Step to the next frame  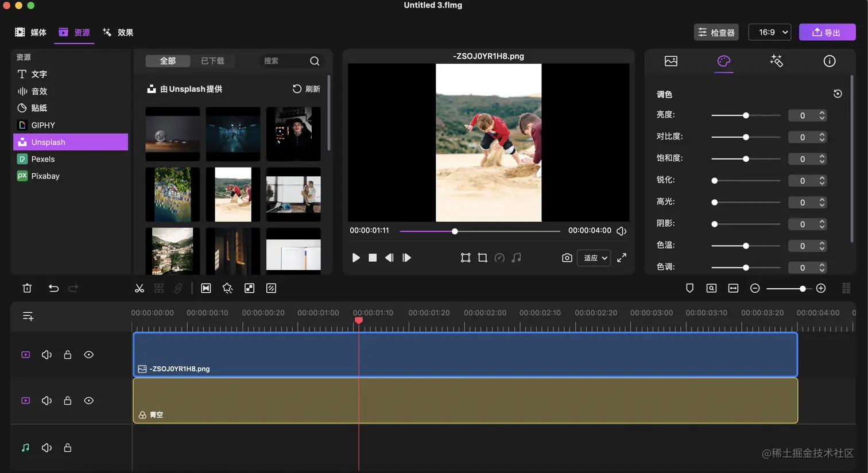coord(406,258)
